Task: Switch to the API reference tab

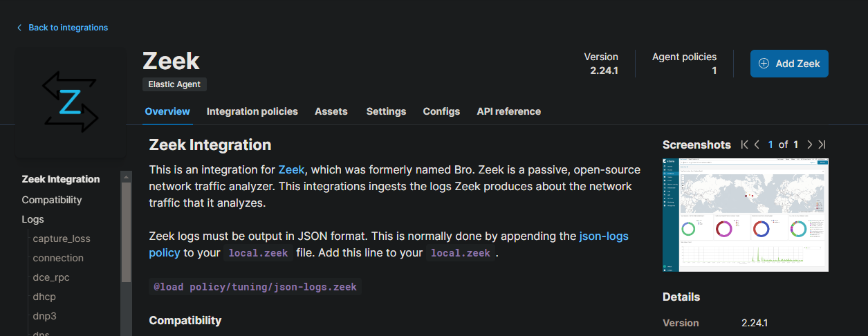Action: click(x=508, y=111)
